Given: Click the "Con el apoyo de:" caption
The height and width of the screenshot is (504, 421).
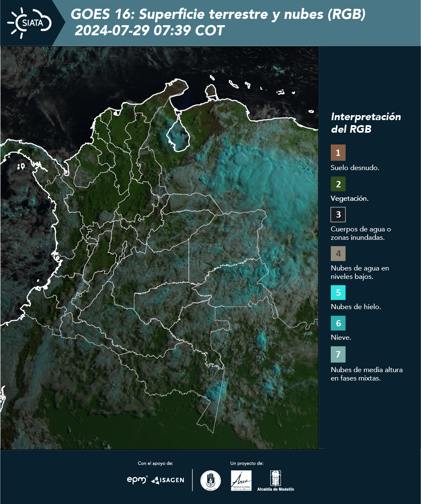Looking at the screenshot, I should click(155, 463).
